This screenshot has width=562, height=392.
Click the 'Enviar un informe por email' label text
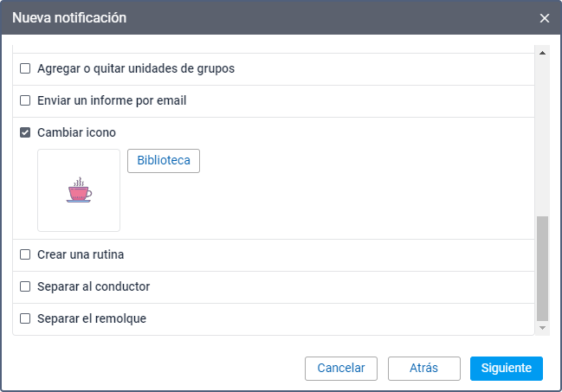point(112,100)
